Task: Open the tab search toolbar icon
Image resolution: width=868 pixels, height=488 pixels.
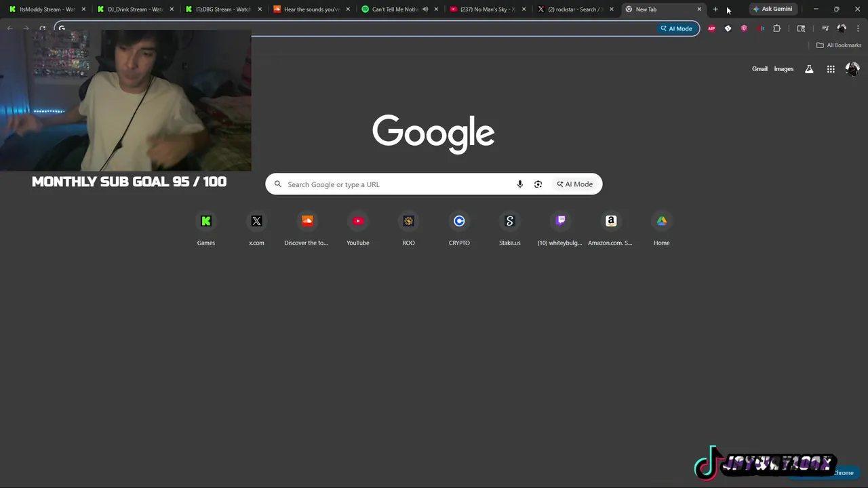Action: tap(801, 28)
